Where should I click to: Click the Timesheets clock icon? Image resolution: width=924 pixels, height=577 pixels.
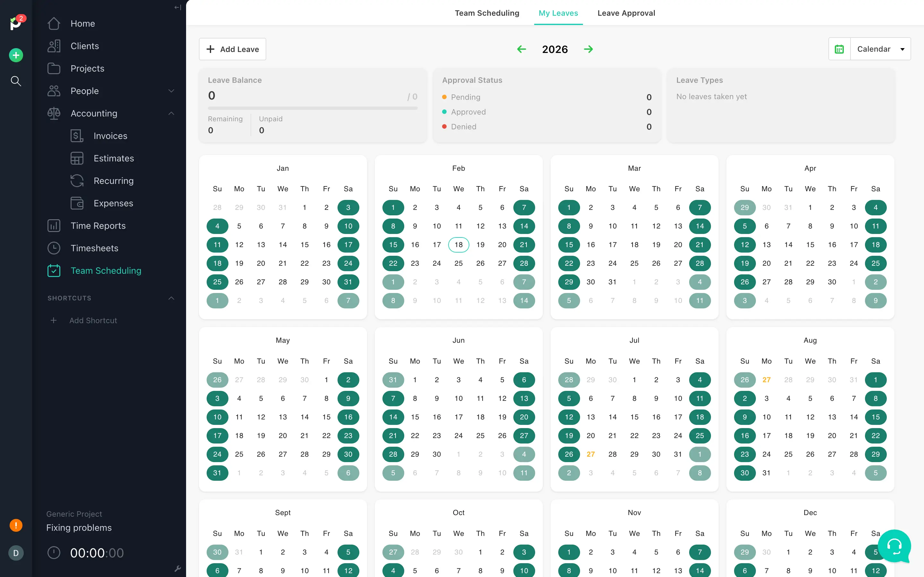click(x=54, y=248)
